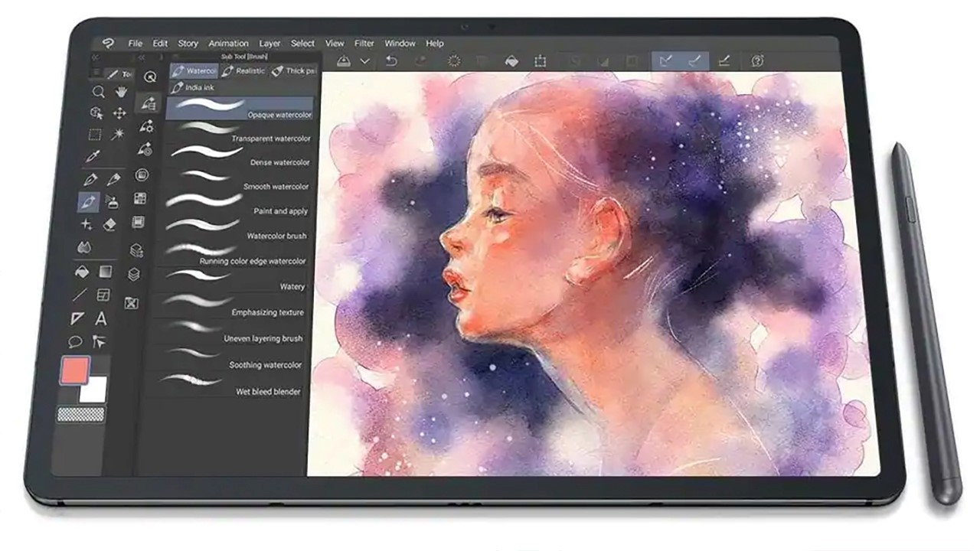Pick the white sub color swatch
Screen dimensions: 980x551
pyautogui.click(x=92, y=389)
